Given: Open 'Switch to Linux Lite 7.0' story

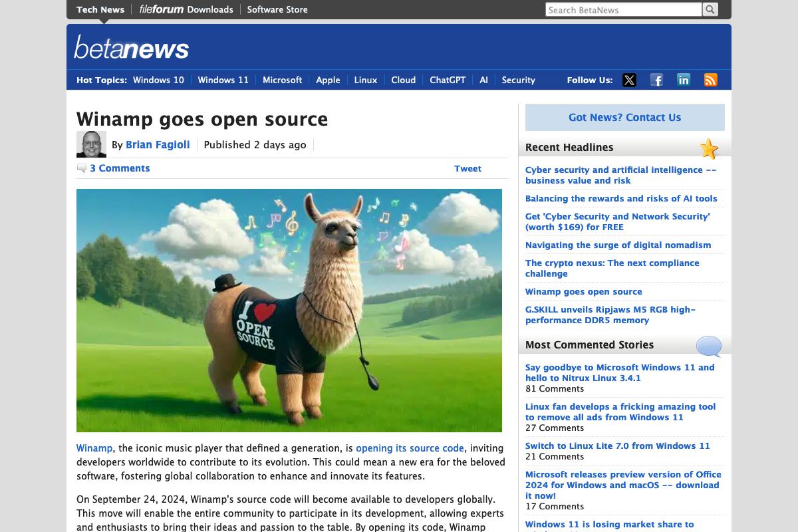Looking at the screenshot, I should pos(618,446).
